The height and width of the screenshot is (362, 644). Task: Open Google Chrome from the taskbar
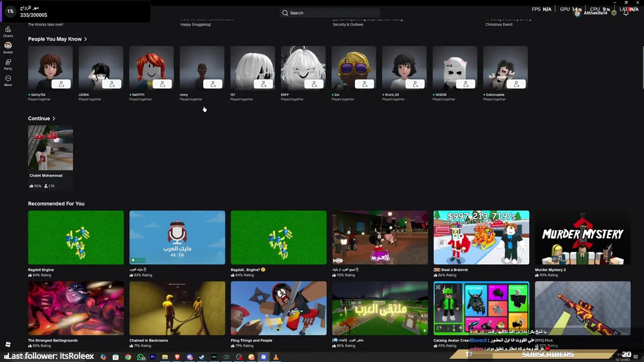[128, 357]
